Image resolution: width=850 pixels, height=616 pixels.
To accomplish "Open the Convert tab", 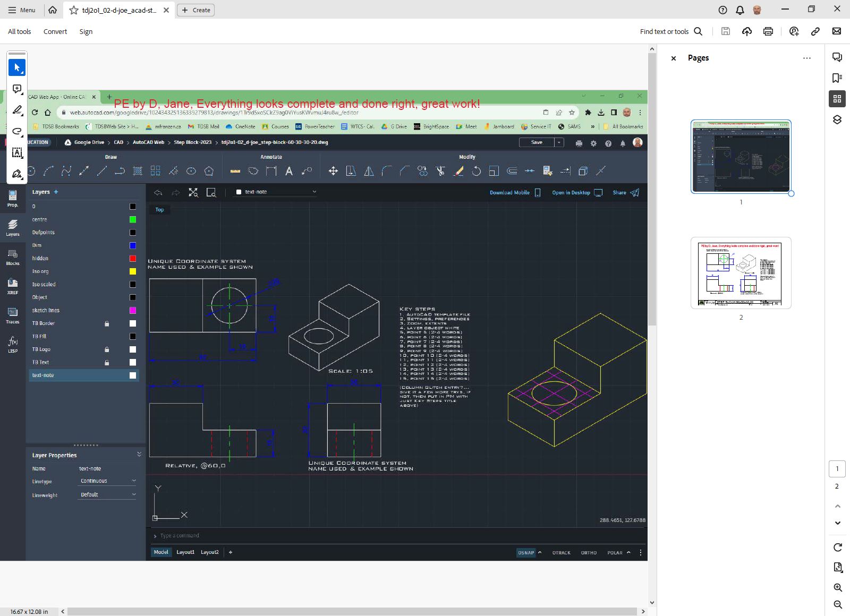I will click(x=55, y=31).
